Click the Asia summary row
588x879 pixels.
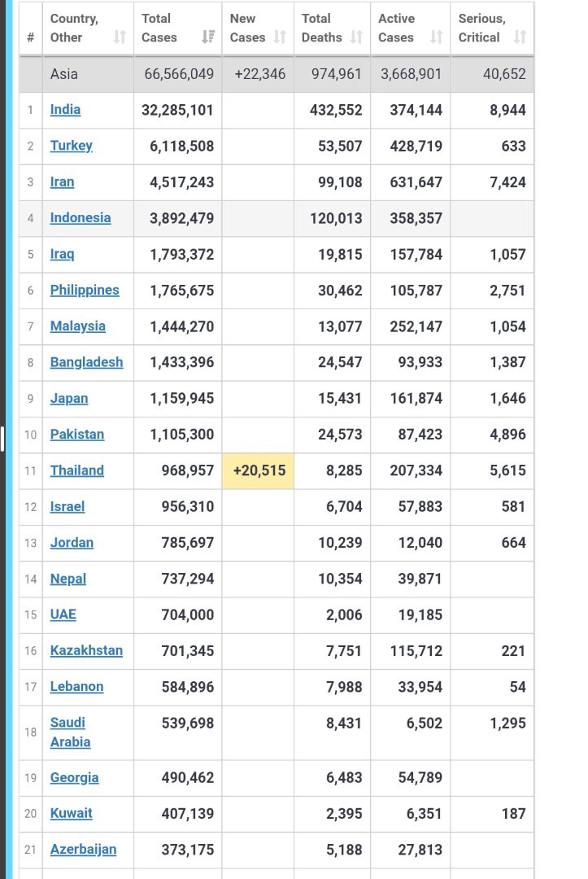tap(277, 74)
